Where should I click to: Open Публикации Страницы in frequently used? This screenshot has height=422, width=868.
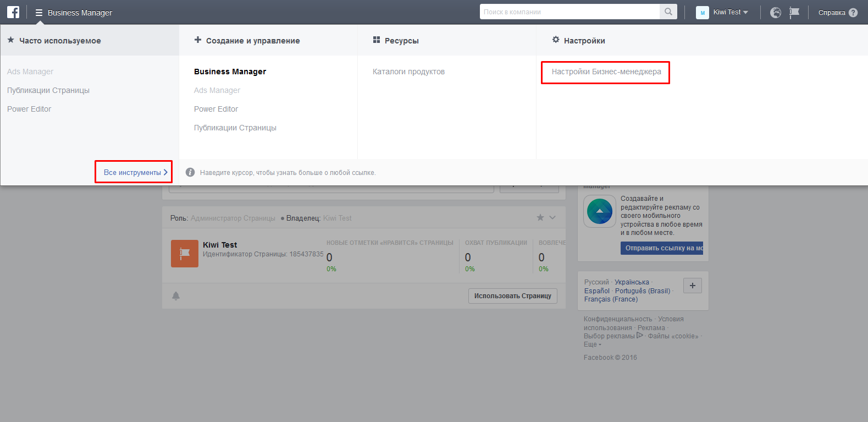[48, 90]
